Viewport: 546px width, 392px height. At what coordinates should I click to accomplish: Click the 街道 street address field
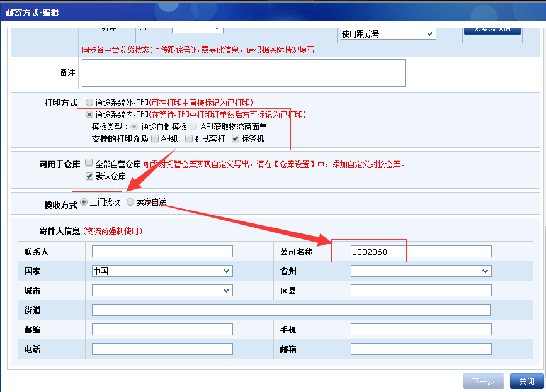coord(291,310)
